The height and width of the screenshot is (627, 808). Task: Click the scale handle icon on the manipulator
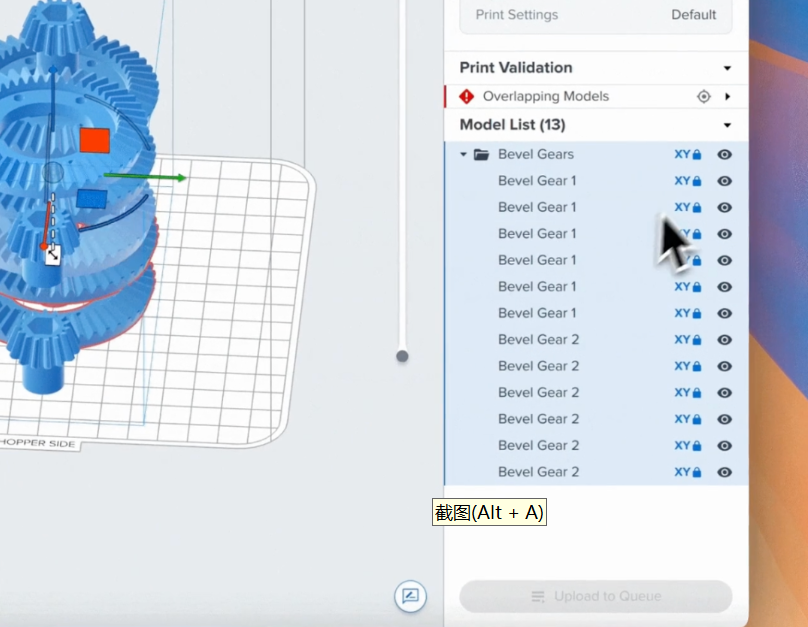52,255
